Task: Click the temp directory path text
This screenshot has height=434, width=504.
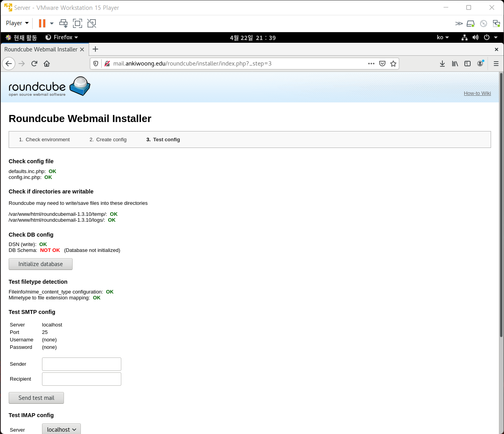Action: [58, 214]
